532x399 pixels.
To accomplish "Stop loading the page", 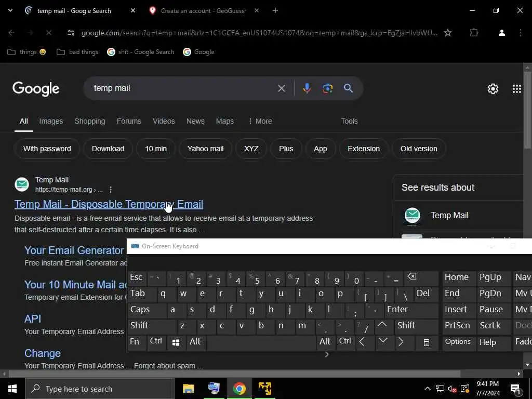I will 49,33.
